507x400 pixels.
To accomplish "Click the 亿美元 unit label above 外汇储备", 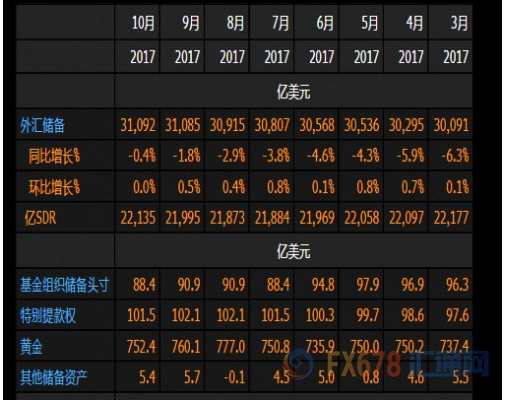I will (293, 92).
